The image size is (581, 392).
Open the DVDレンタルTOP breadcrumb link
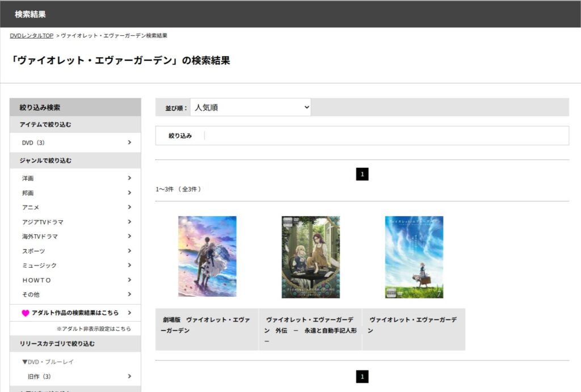point(32,36)
